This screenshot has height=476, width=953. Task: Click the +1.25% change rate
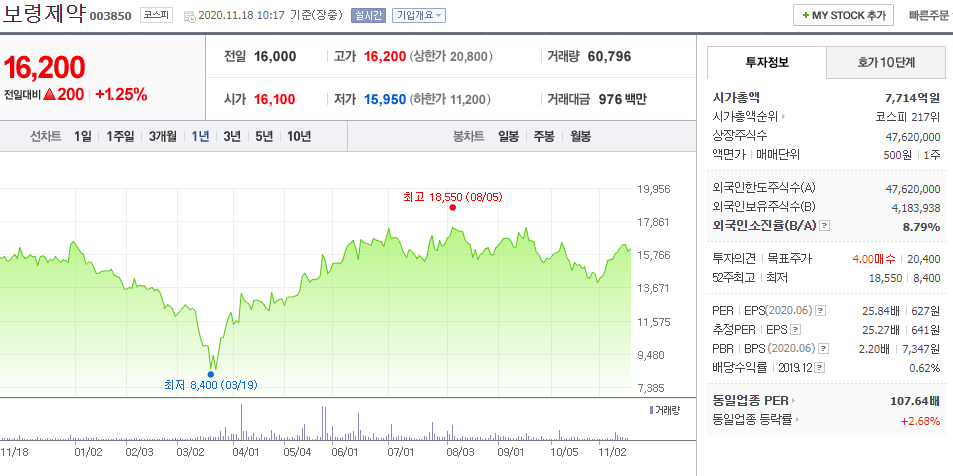click(x=121, y=94)
